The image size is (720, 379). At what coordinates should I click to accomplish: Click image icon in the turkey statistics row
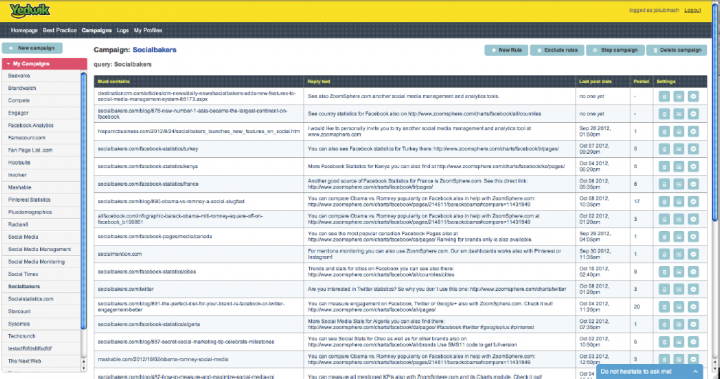[x=679, y=149]
